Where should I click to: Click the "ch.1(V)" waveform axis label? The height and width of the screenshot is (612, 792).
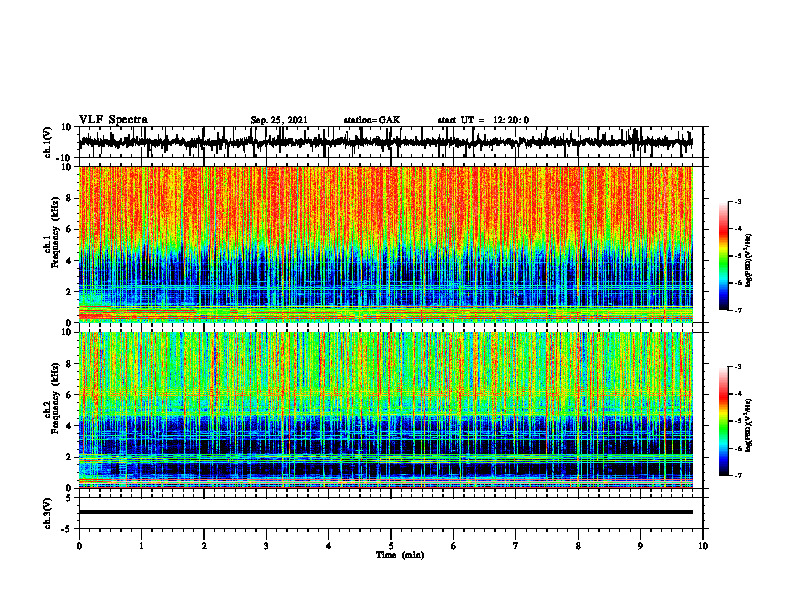coord(47,142)
